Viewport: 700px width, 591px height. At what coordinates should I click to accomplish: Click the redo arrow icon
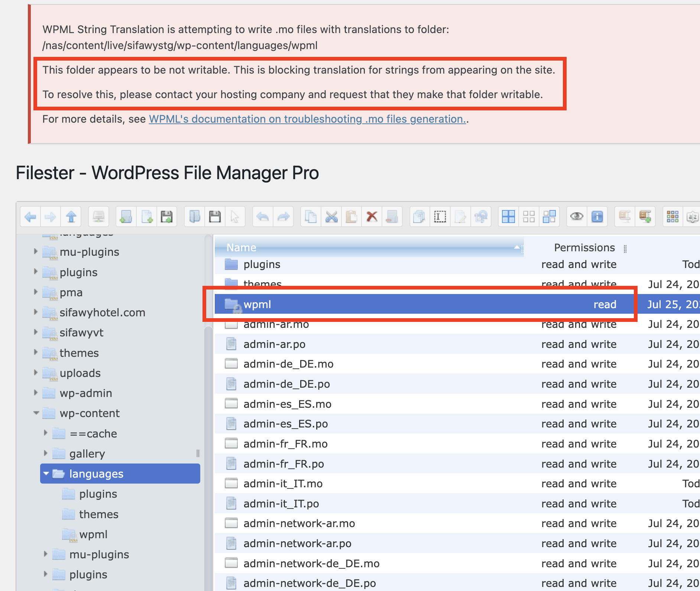283,216
